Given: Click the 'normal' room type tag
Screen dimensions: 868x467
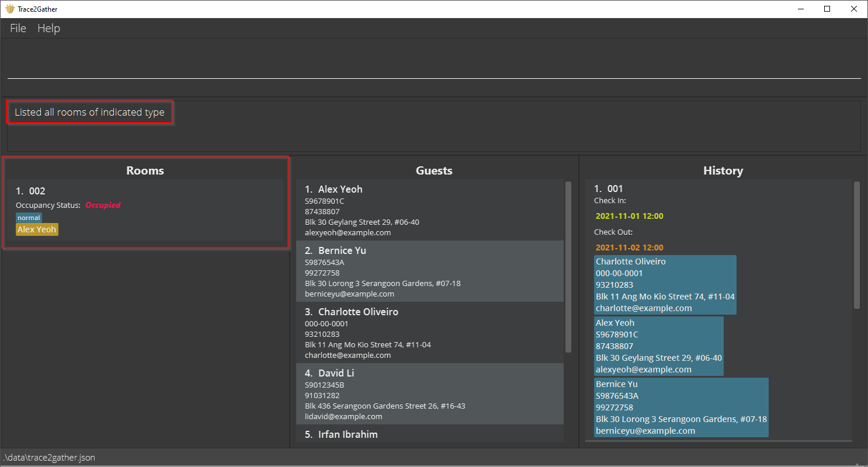Looking at the screenshot, I should (x=29, y=218).
